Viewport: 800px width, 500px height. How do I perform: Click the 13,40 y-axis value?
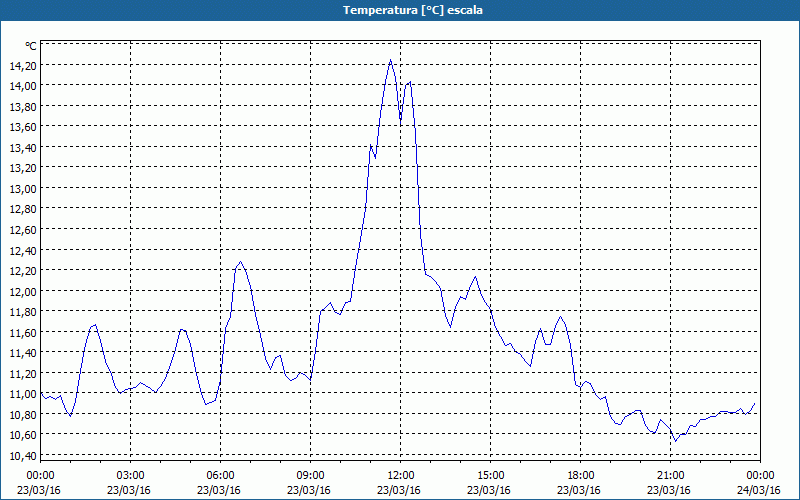(23, 147)
